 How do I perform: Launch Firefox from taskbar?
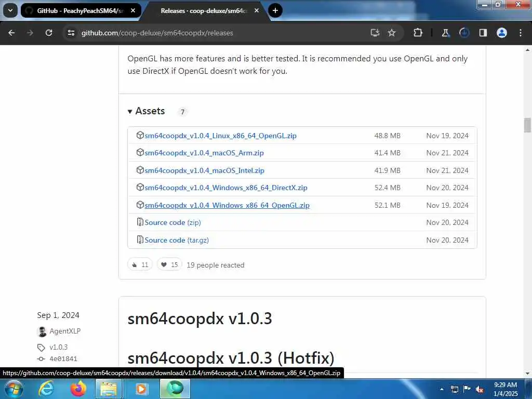point(78,389)
